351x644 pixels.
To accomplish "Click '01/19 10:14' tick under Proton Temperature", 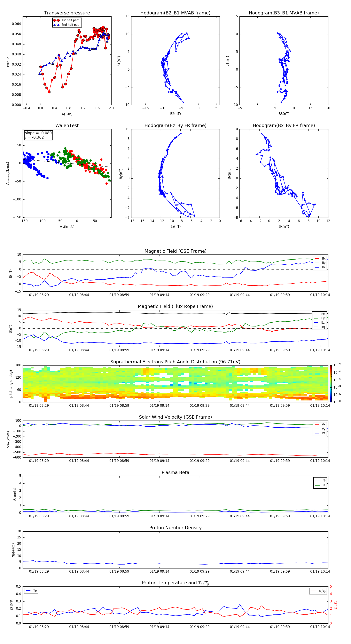I will tap(320, 627).
